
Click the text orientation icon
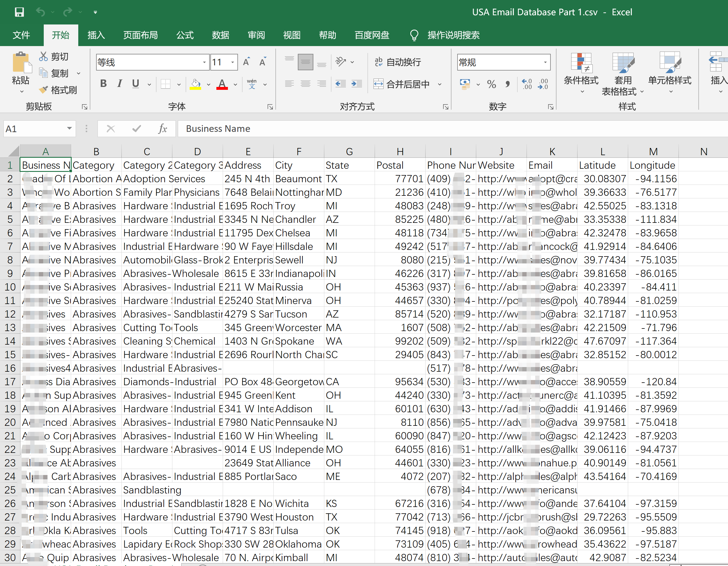click(x=341, y=62)
